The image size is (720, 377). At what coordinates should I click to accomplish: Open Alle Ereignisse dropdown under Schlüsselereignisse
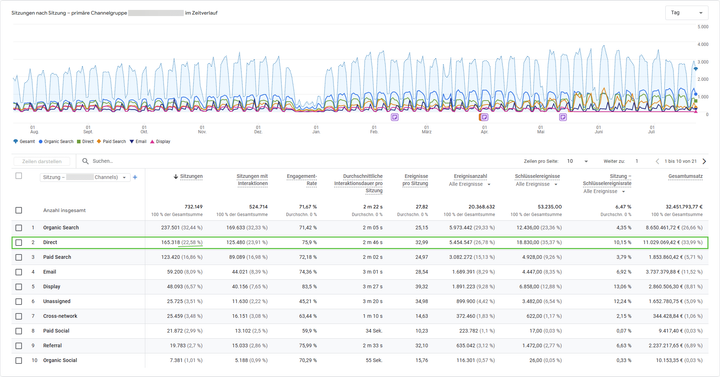tap(536, 184)
